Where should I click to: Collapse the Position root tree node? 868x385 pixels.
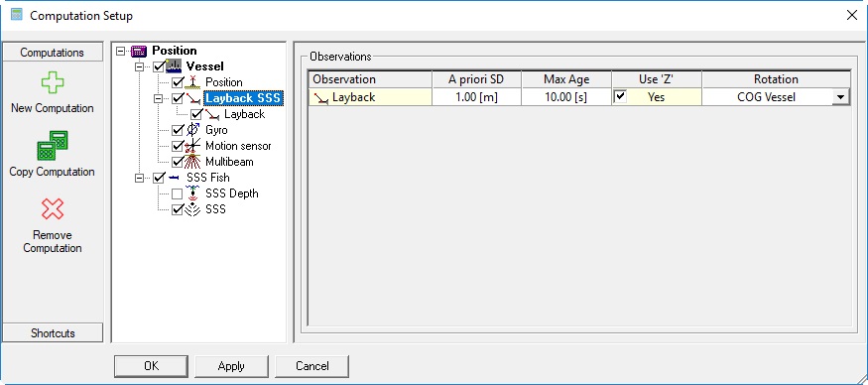(x=121, y=51)
